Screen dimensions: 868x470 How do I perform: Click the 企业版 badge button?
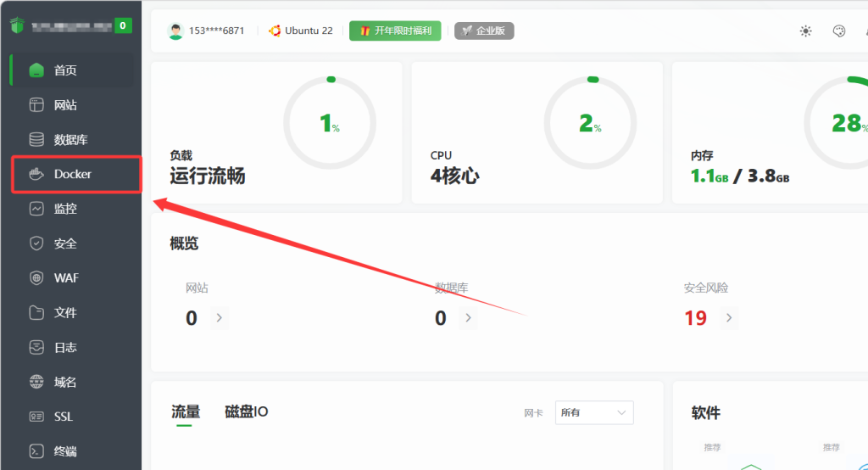pos(484,31)
